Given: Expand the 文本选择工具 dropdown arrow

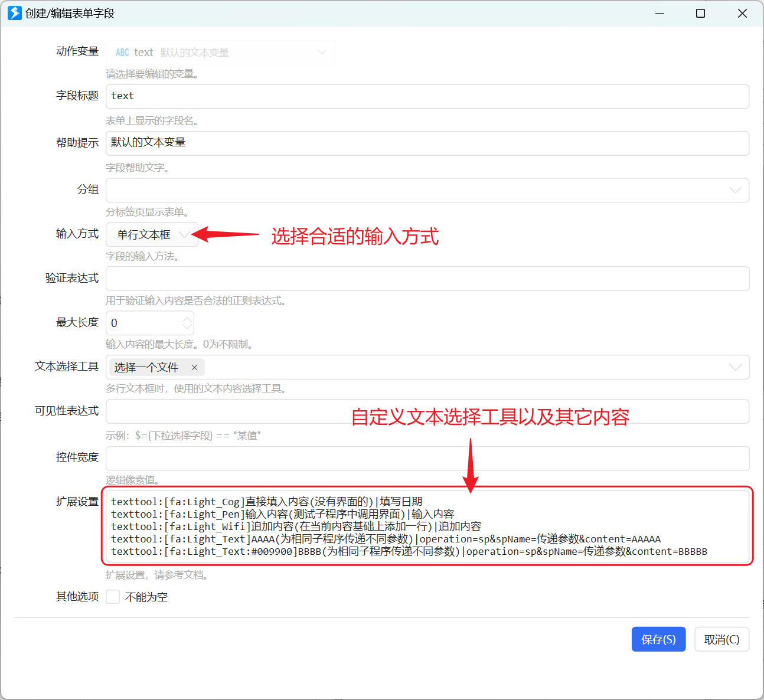Looking at the screenshot, I should pyautogui.click(x=735, y=367).
